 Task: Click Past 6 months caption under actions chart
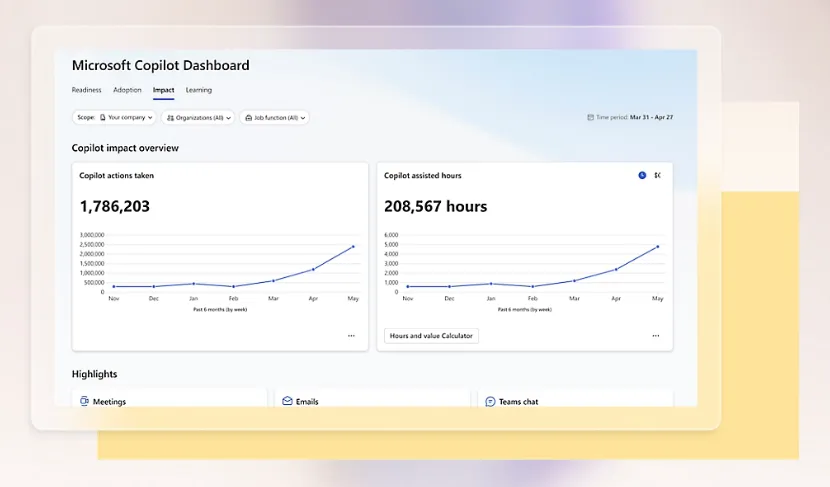pyautogui.click(x=220, y=310)
